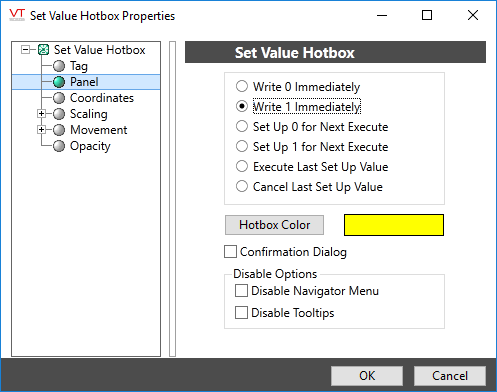Click the gray circle icon beside Tag
This screenshot has height=392, width=497.
tap(59, 66)
